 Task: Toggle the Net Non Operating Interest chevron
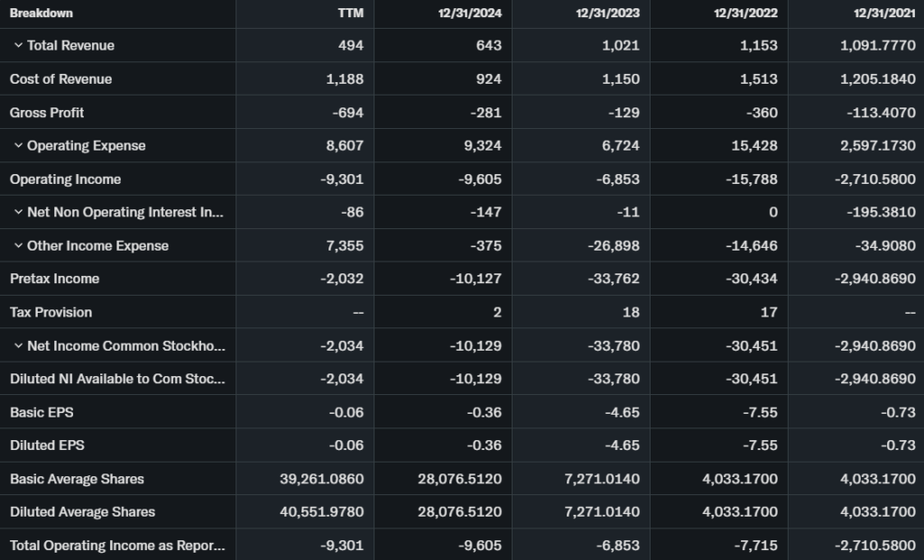pyautogui.click(x=18, y=212)
